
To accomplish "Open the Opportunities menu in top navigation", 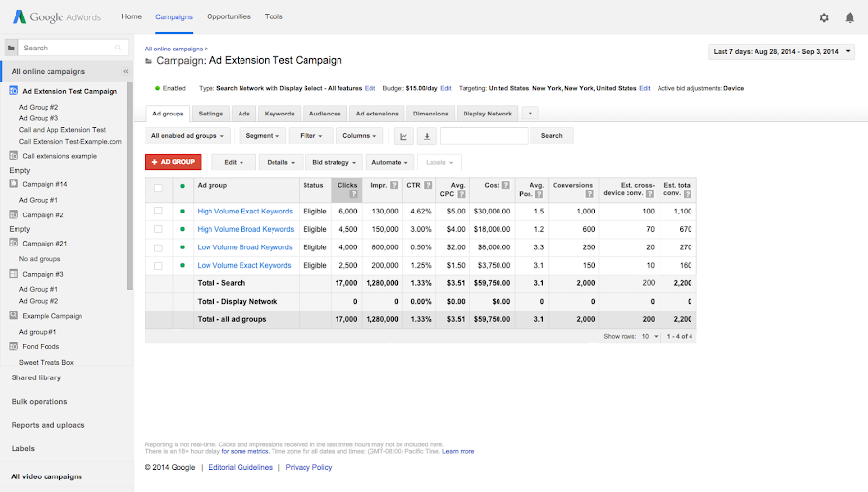I will [229, 16].
